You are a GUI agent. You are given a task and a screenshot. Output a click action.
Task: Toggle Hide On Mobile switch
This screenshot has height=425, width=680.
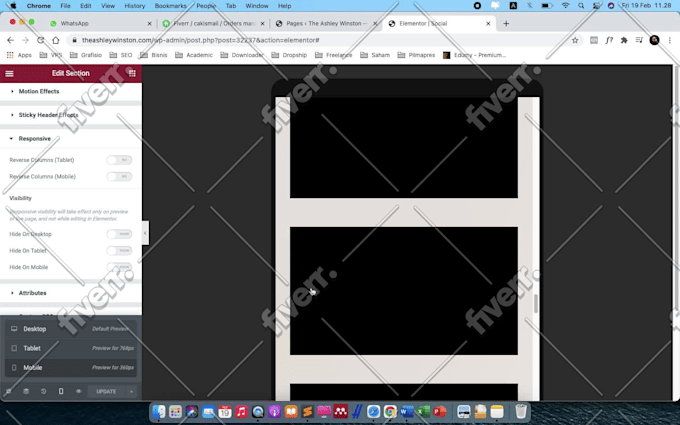[x=119, y=267]
